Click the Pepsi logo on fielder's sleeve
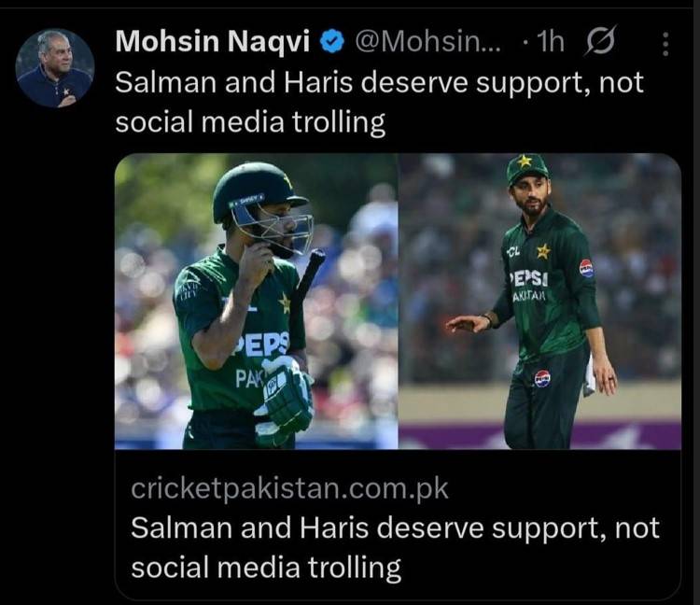The image size is (700, 605). click(x=586, y=268)
